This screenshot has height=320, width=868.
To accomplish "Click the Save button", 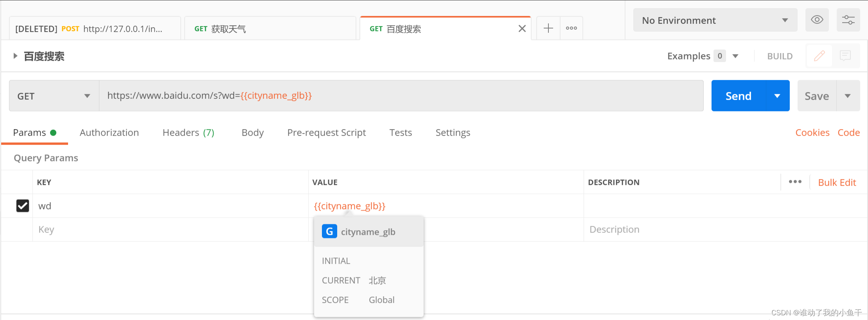I will coord(817,96).
